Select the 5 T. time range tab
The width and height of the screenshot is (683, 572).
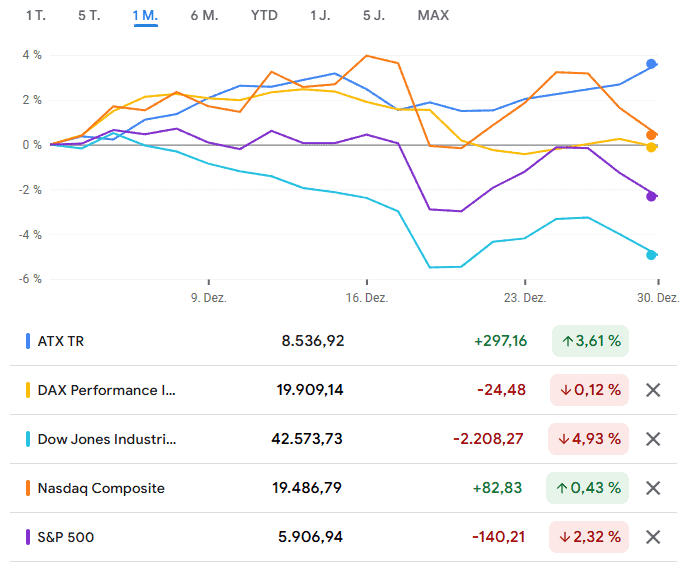(89, 16)
